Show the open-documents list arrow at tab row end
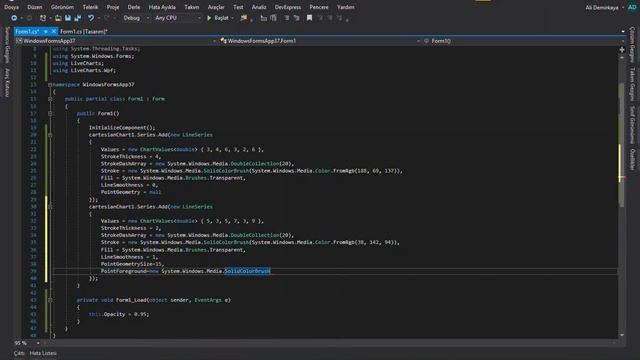 point(623,31)
